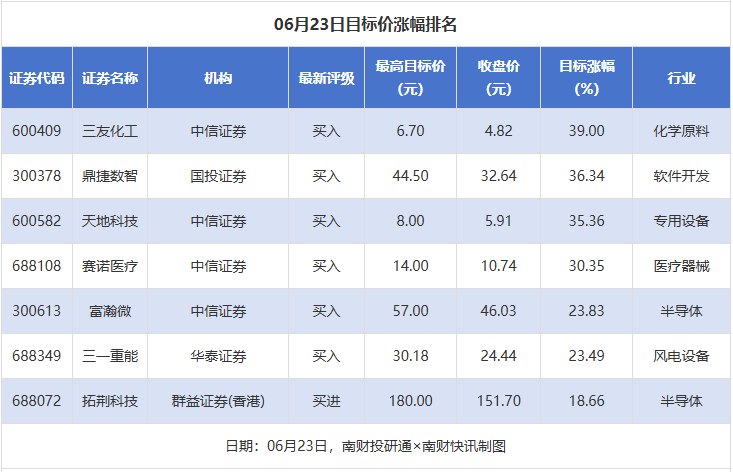The width and height of the screenshot is (733, 472).
Task: Click institution 国投证券
Action: point(218,176)
